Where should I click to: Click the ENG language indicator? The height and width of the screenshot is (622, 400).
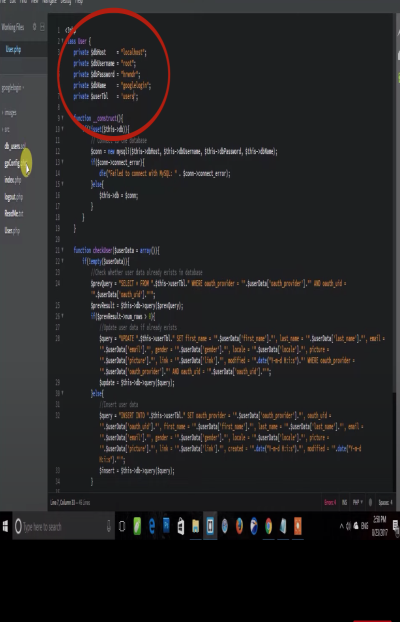pyautogui.click(x=365, y=526)
